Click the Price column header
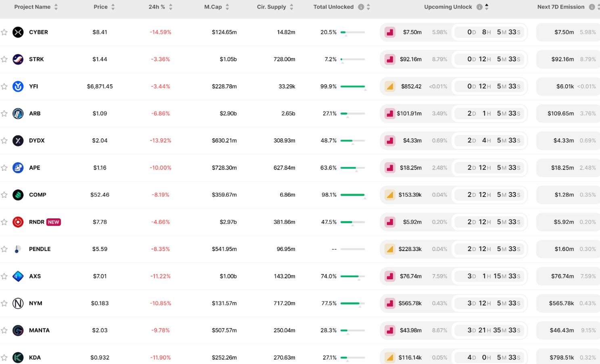 [x=100, y=7]
